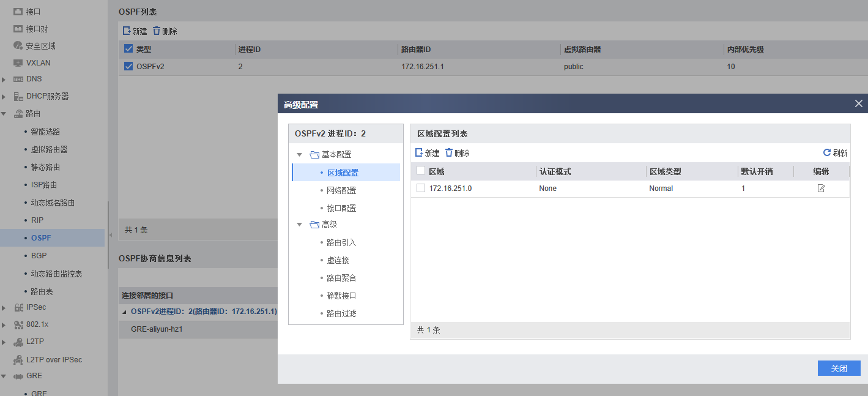Collapse the 基本配置 tree folder
868x396 pixels.
click(x=300, y=155)
